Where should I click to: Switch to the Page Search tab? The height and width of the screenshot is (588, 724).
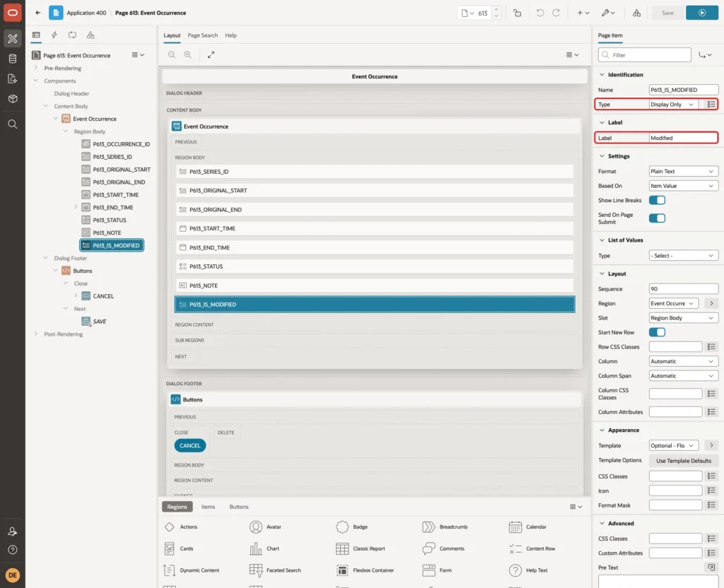tap(203, 35)
